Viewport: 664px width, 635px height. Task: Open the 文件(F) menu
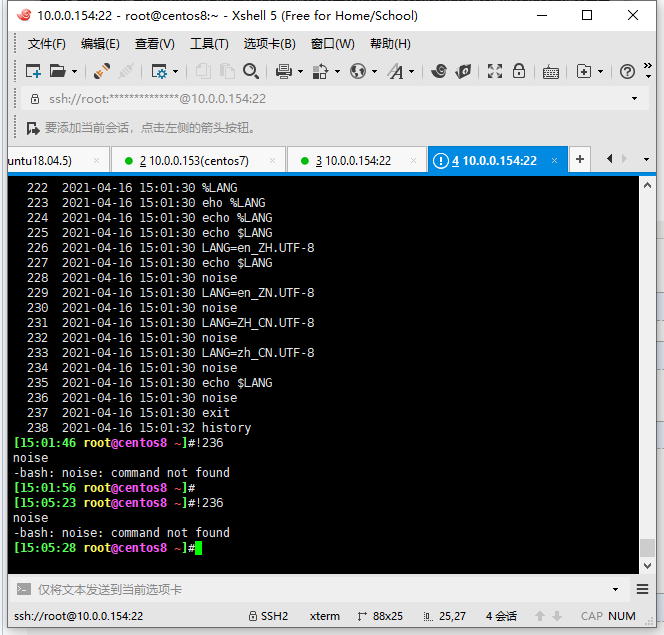pos(47,44)
